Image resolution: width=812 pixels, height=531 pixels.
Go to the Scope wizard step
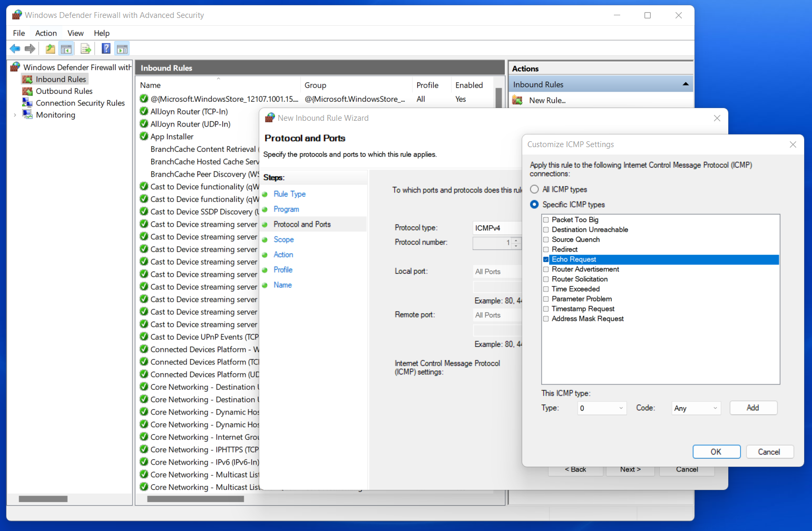pyautogui.click(x=283, y=239)
